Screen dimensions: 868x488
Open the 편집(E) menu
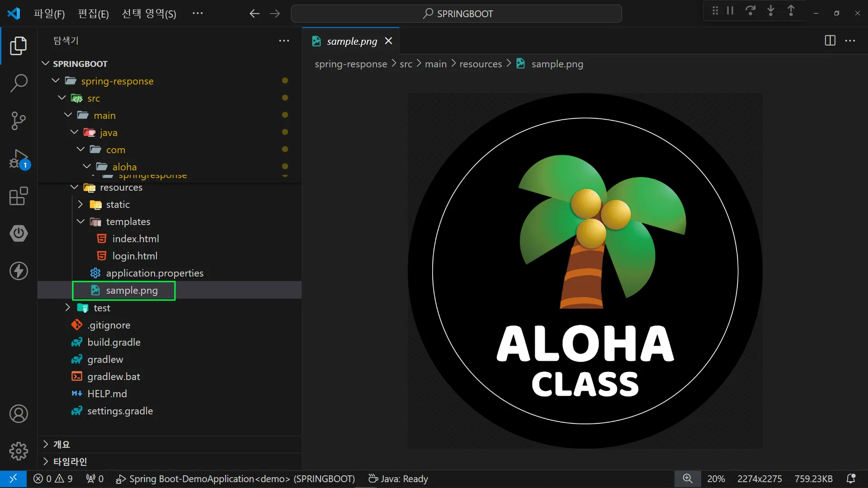(x=93, y=14)
